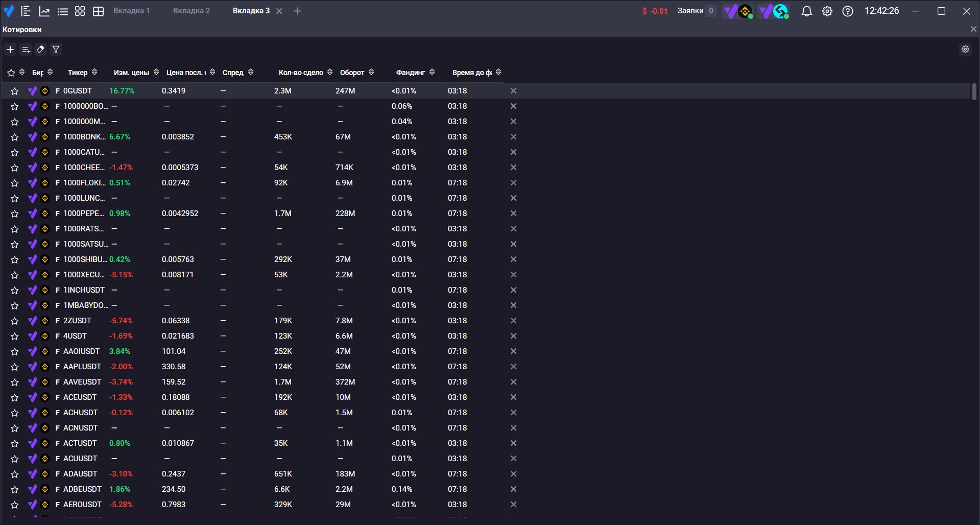Click the Binance exchange connection icon
Viewport: 980px width, 525px height.
pos(738,11)
